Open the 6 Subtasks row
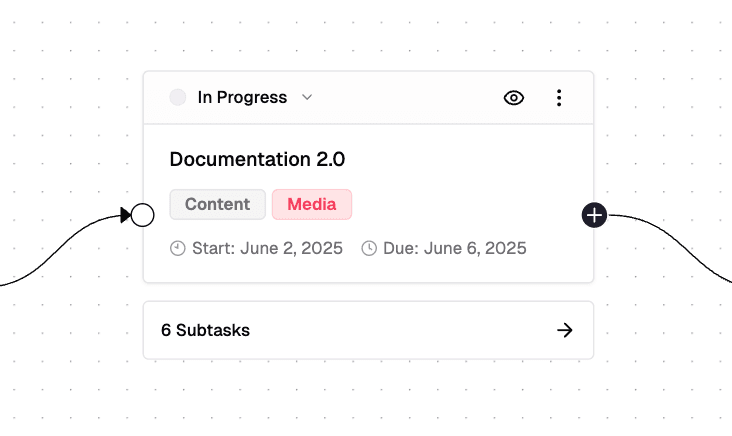Screen dimensions: 732x436 click(300, 330)
